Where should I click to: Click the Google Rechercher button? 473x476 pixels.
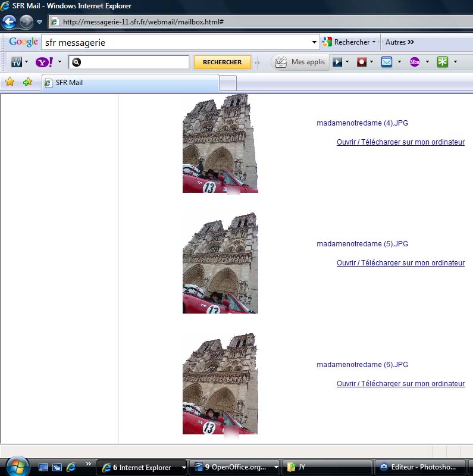346,42
